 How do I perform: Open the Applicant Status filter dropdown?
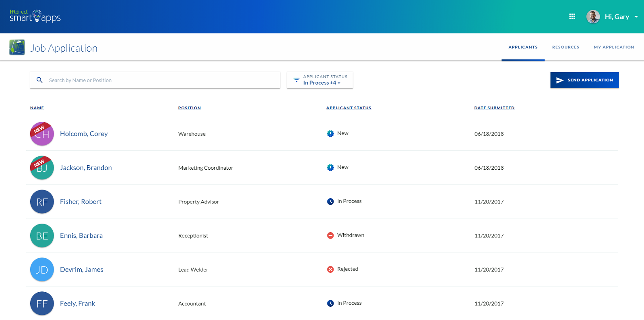pyautogui.click(x=320, y=80)
